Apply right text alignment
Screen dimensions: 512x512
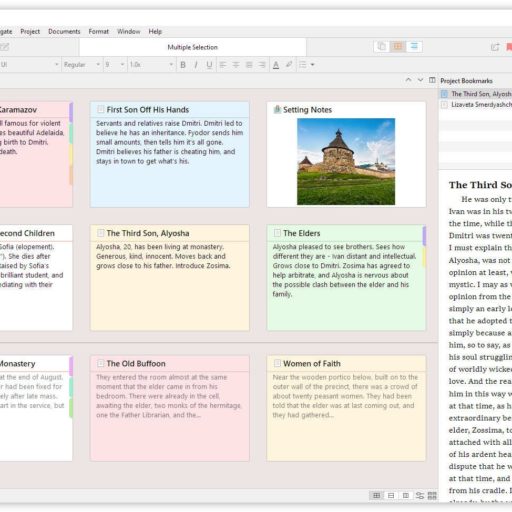pyautogui.click(x=262, y=65)
